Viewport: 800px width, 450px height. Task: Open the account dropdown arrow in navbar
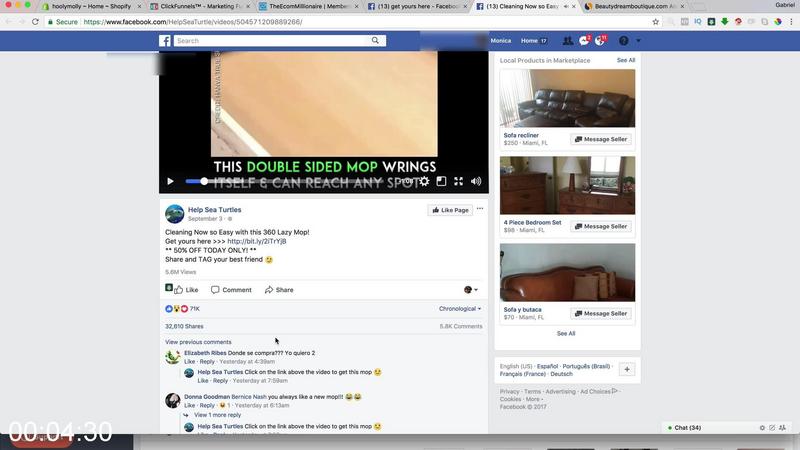click(638, 41)
